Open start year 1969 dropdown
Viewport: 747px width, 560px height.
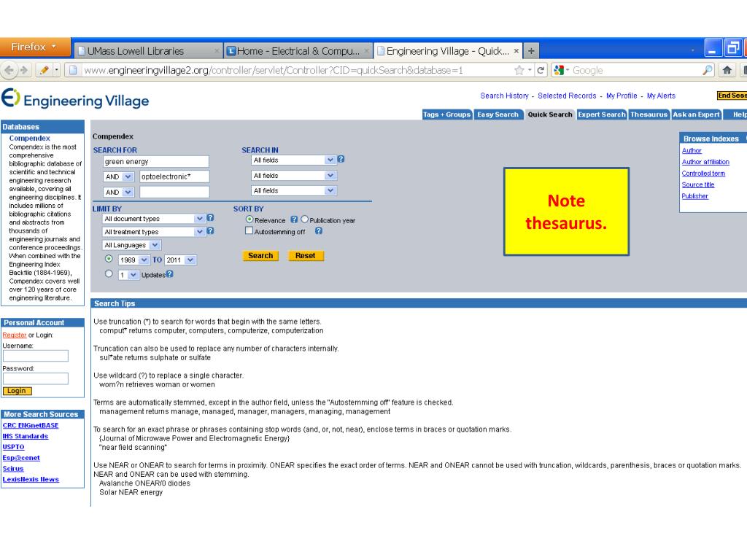[134, 260]
